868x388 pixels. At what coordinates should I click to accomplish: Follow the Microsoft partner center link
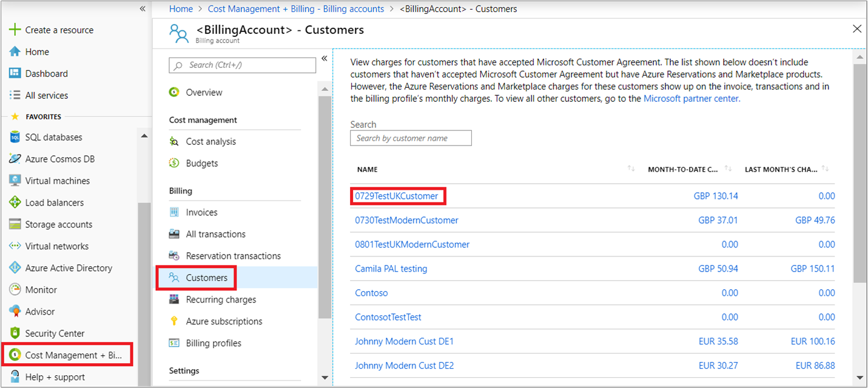coord(691,98)
